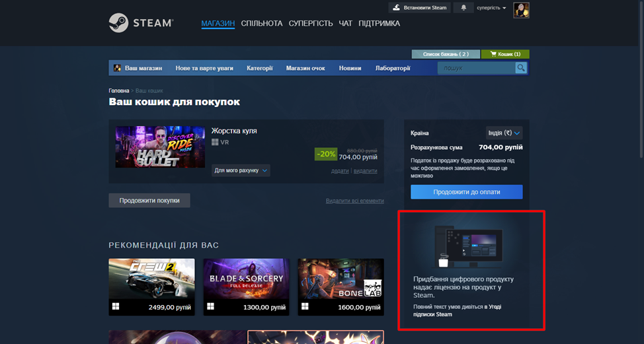Click the search magnifier icon

(521, 68)
